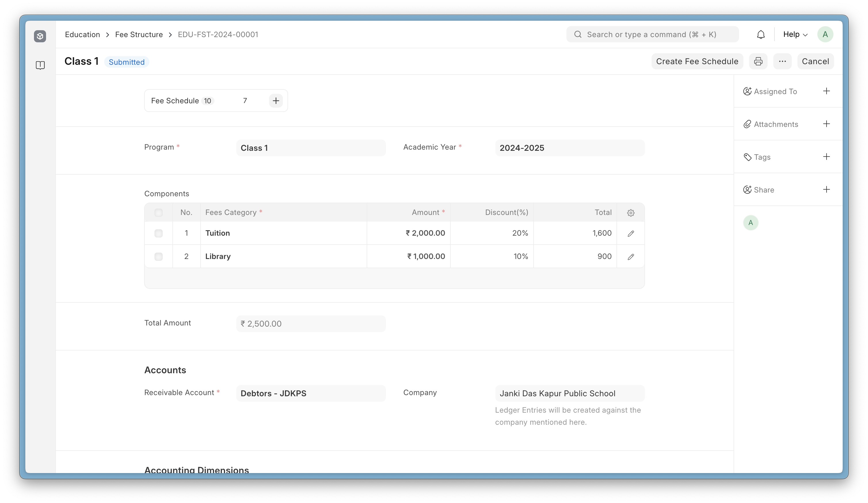Add an assignee in Assigned To

point(826,91)
